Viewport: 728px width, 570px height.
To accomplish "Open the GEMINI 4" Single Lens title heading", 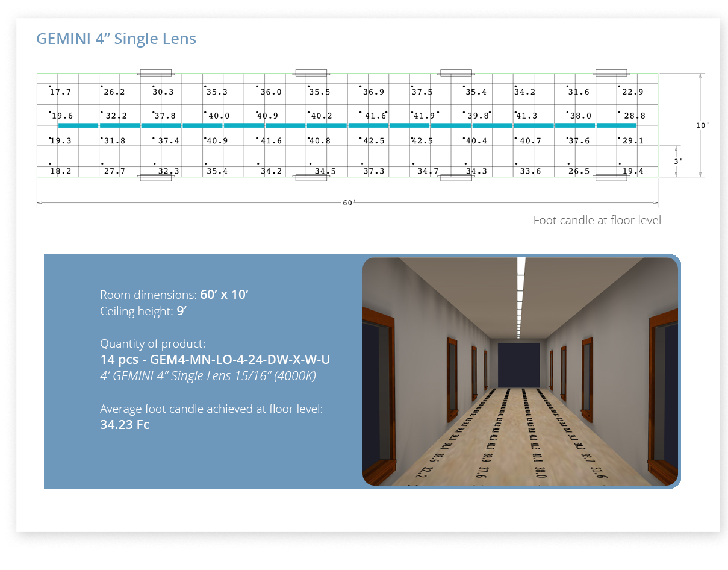I will (117, 39).
